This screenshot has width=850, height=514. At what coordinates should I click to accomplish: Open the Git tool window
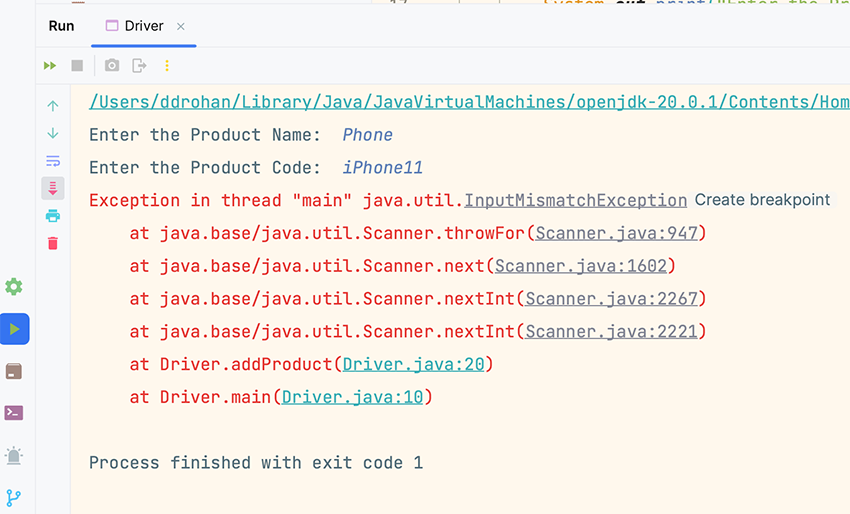click(x=14, y=497)
